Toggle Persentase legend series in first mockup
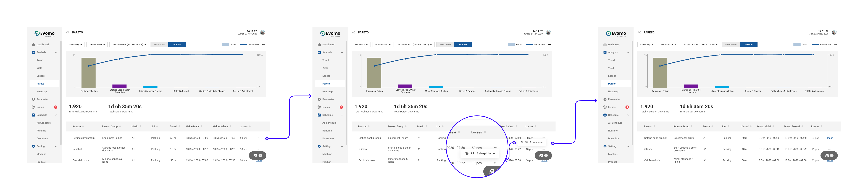The width and height of the screenshot is (868, 190). point(250,44)
